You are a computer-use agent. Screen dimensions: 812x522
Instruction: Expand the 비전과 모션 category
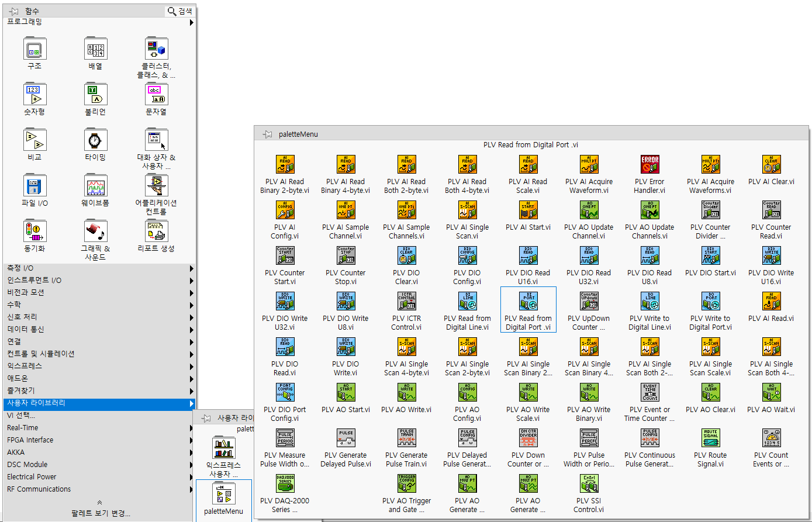[99, 293]
